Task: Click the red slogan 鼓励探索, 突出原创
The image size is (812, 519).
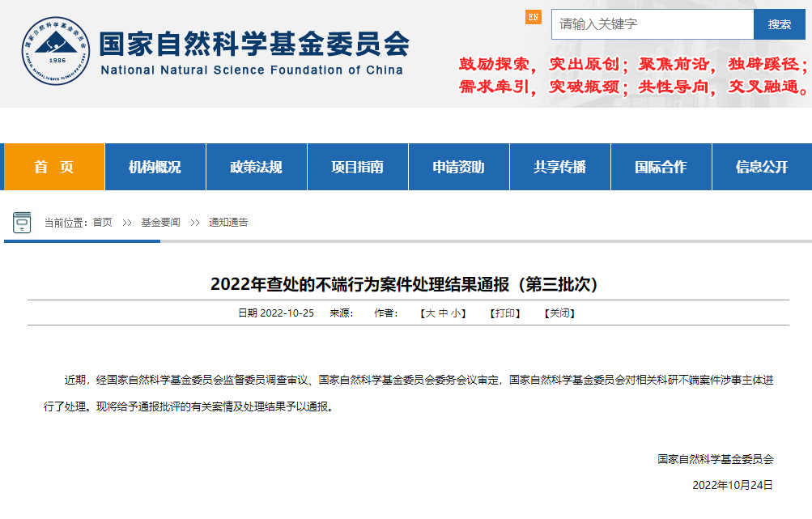Action: (x=544, y=64)
